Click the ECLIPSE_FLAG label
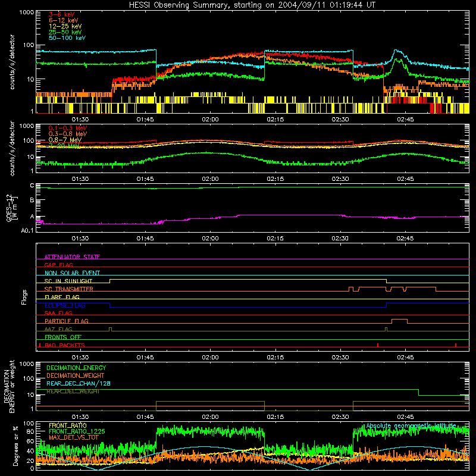The image size is (476, 476). (x=65, y=305)
